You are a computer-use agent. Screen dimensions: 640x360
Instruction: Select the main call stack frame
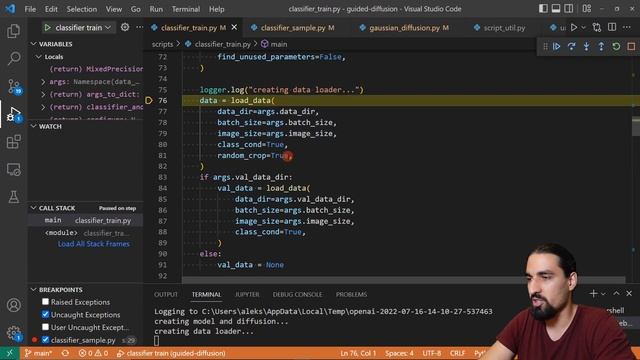click(x=85, y=220)
